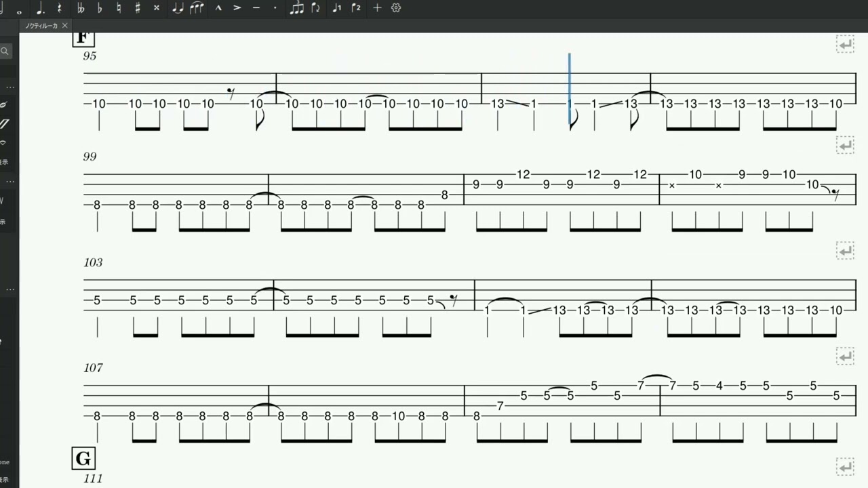Image resolution: width=868 pixels, height=488 pixels.
Task: Add a slur
Action: click(197, 8)
